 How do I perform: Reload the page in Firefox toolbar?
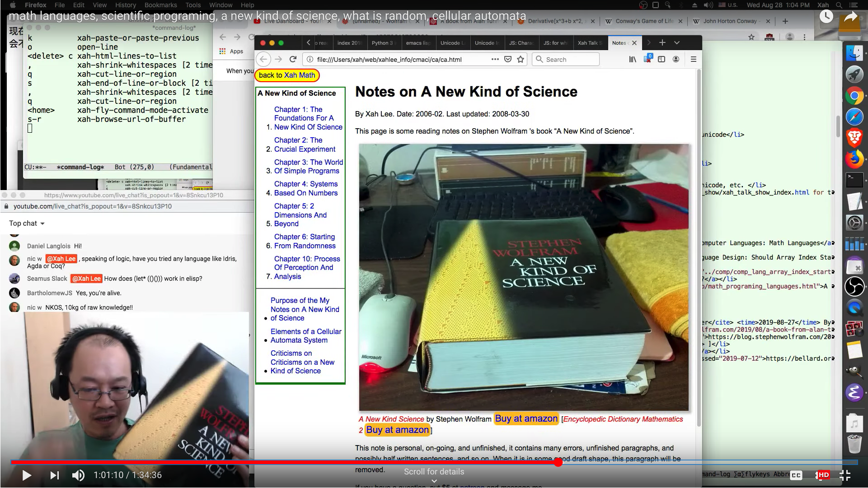tap(293, 59)
